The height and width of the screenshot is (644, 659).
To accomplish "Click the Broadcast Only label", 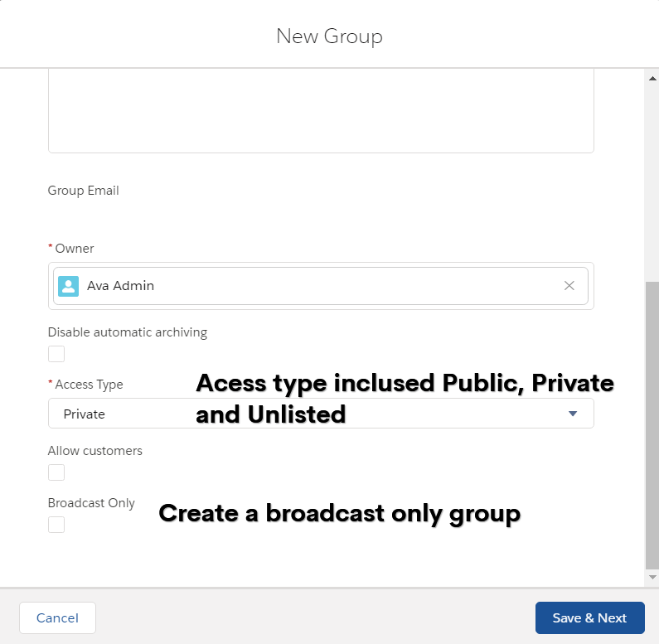I will (x=91, y=503).
